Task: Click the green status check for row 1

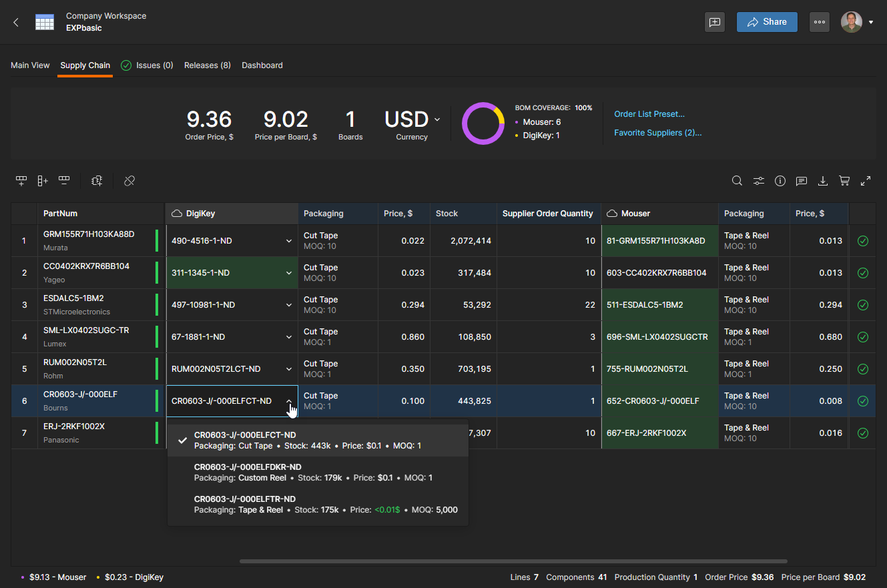Action: (862, 241)
